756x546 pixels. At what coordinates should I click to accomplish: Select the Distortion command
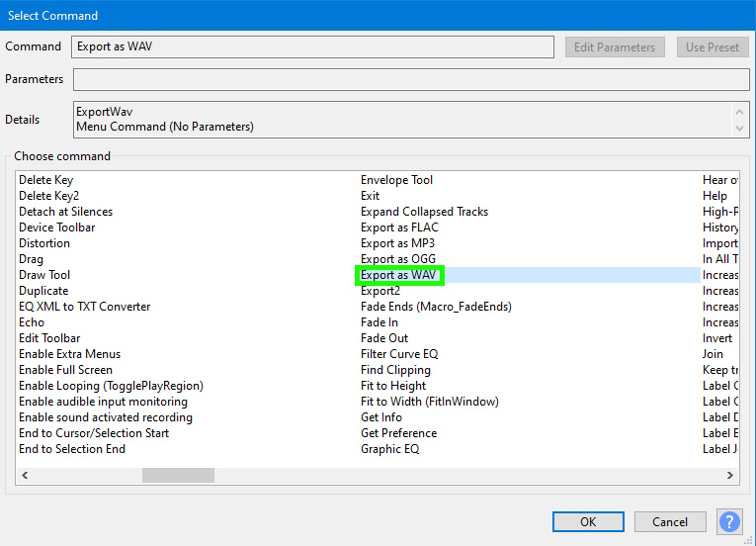44,243
